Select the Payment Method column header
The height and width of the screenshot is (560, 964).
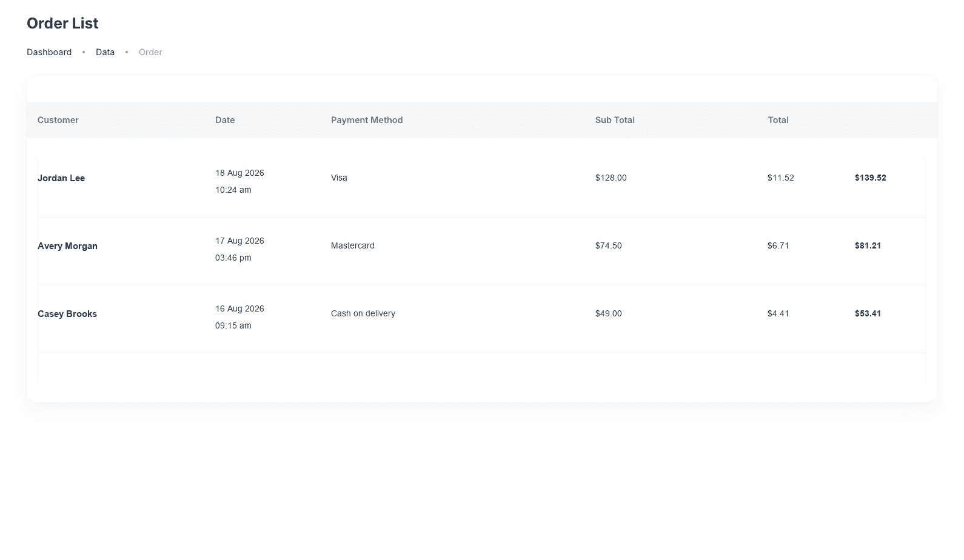click(367, 120)
